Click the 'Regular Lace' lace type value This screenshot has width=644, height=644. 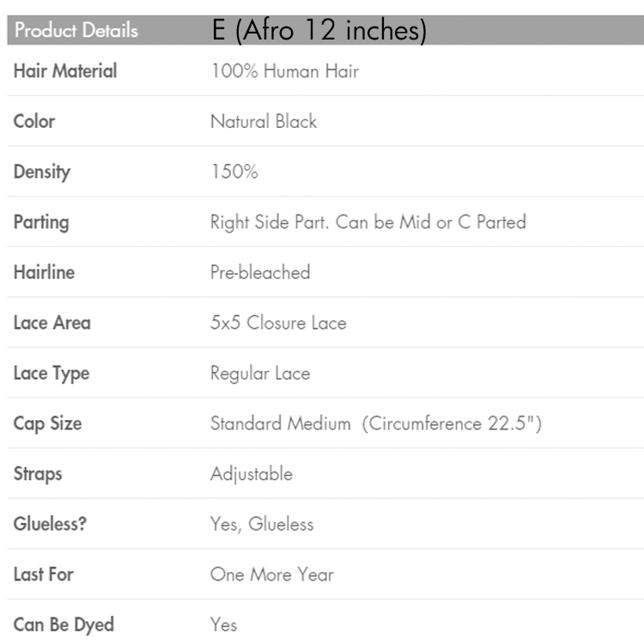pyautogui.click(x=260, y=374)
